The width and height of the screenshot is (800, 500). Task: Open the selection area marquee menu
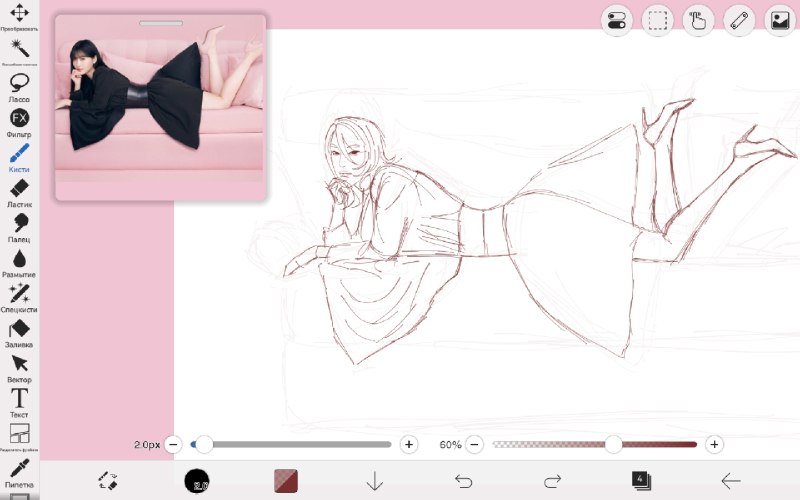(x=657, y=21)
